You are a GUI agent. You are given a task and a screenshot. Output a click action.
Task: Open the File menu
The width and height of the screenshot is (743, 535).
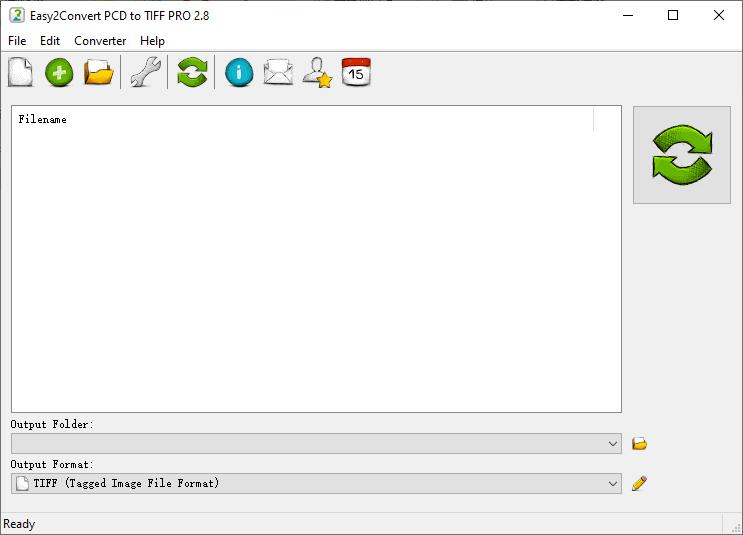tap(17, 41)
